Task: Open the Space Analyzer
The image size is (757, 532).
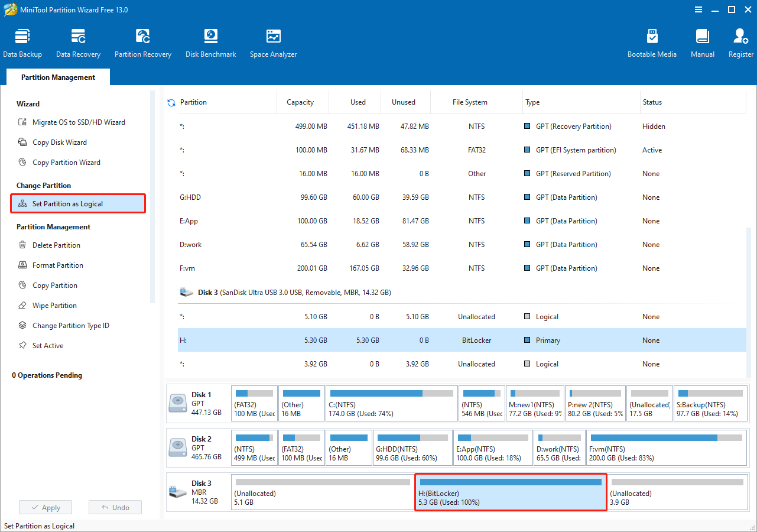Action: coord(273,41)
